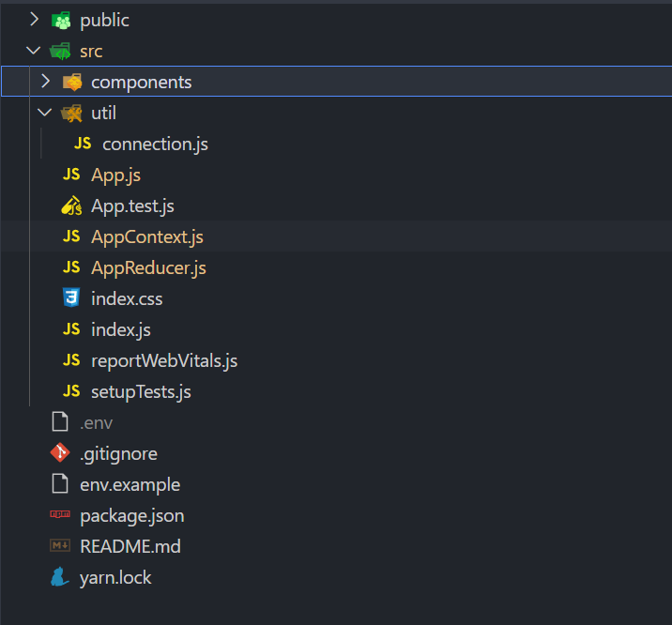Click the src code folder icon

pos(60,52)
